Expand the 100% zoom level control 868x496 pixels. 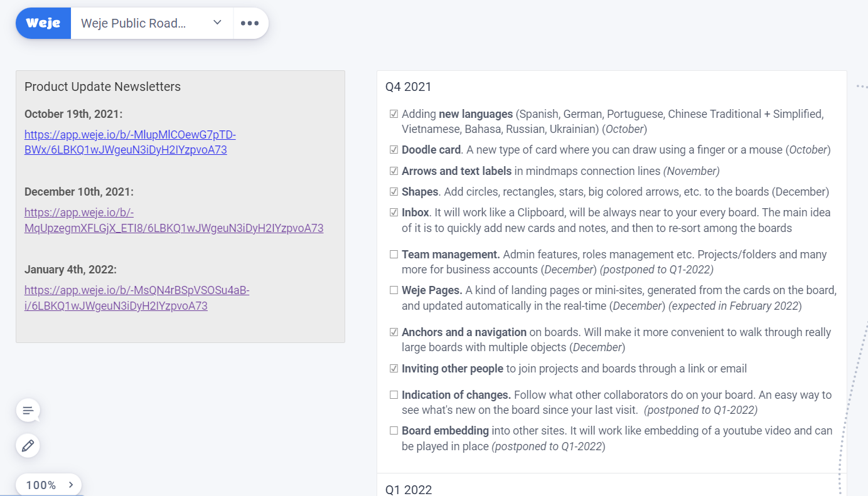click(49, 485)
